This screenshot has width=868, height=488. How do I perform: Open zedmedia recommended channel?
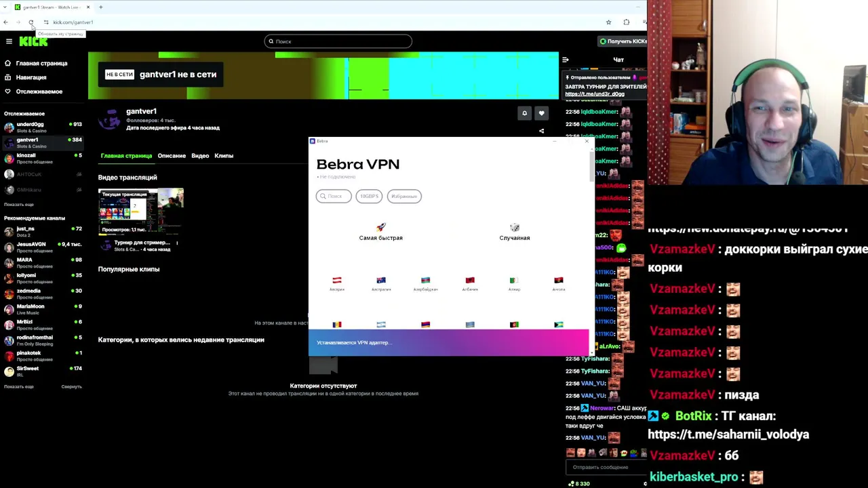click(x=42, y=293)
